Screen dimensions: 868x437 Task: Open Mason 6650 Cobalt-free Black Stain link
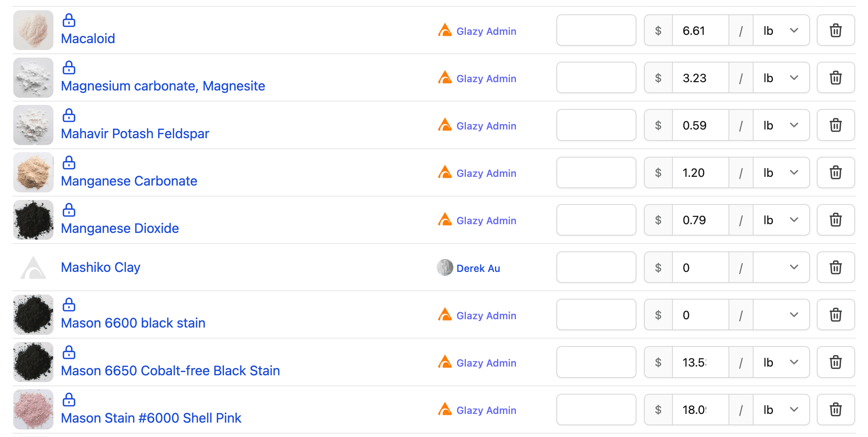pos(171,371)
